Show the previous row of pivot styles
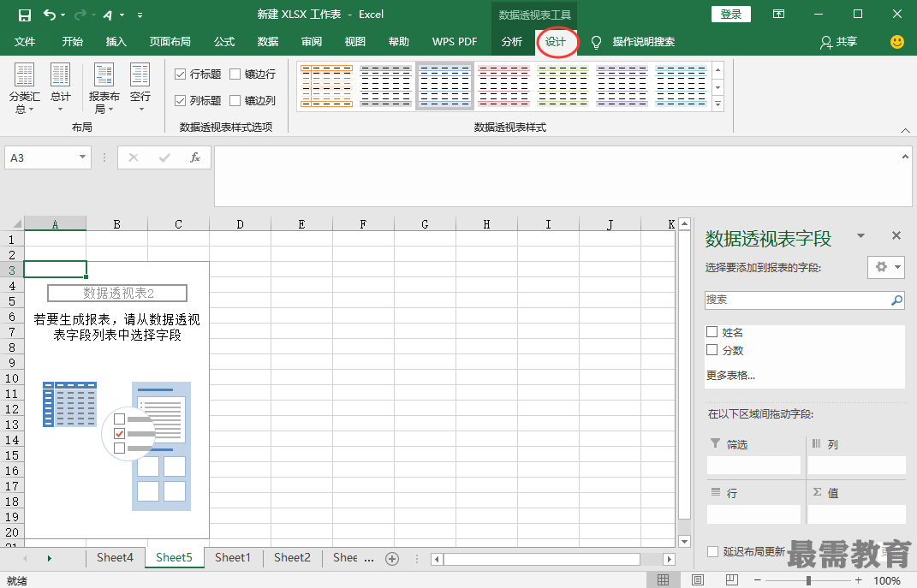The height and width of the screenshot is (588, 917). [x=718, y=71]
